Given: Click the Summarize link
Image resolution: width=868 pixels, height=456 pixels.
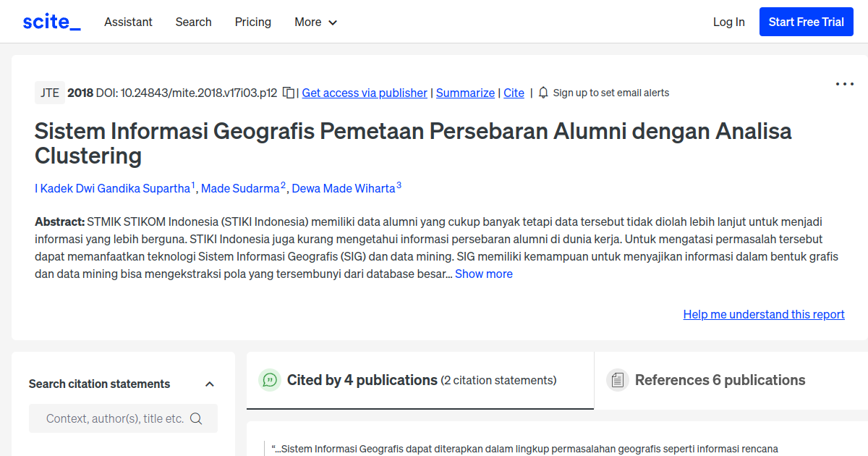Looking at the screenshot, I should (x=465, y=93).
